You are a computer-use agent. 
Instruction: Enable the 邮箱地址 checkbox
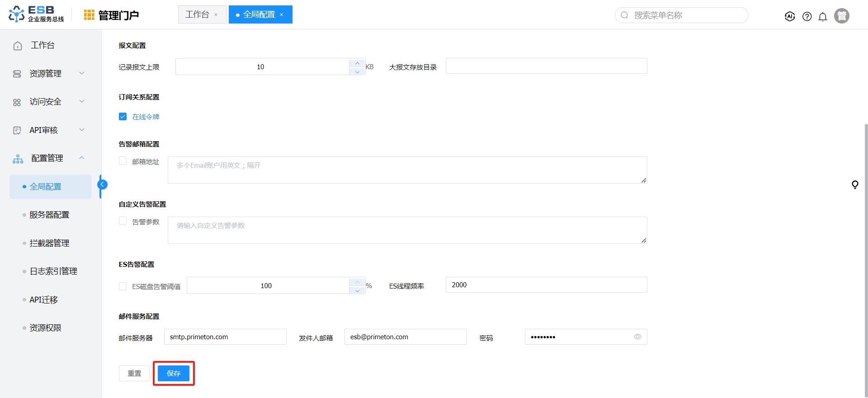click(123, 161)
